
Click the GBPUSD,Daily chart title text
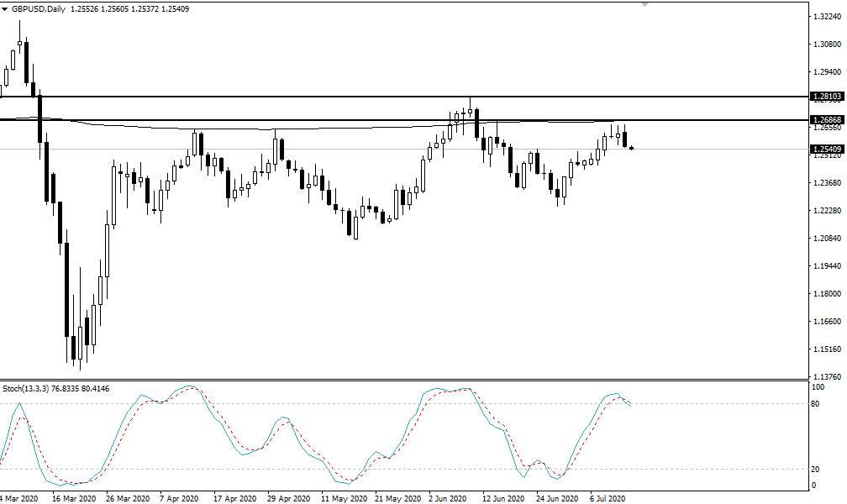click(x=36, y=9)
